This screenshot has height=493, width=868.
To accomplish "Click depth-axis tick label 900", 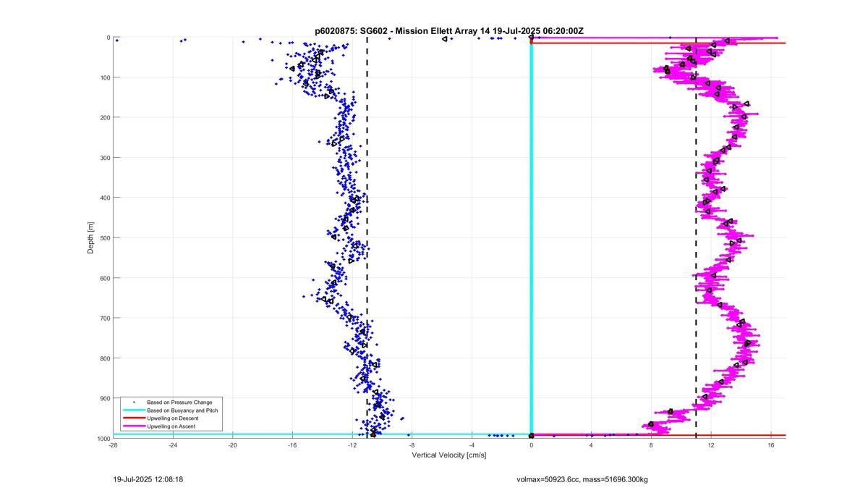I will click(105, 399).
